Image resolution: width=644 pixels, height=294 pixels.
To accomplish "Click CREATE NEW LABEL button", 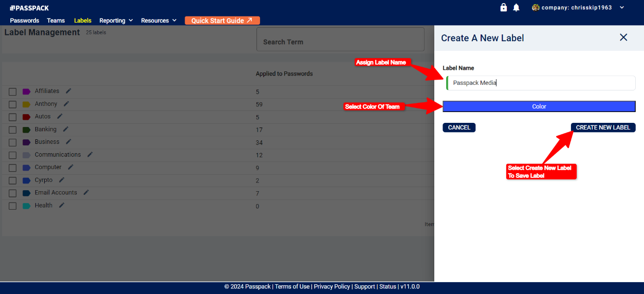I will coord(603,127).
